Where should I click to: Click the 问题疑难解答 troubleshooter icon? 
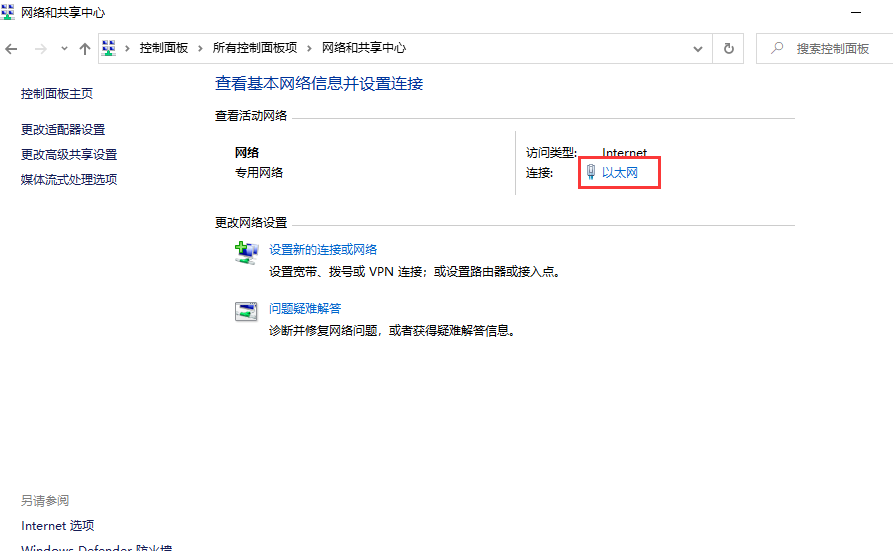coord(246,312)
